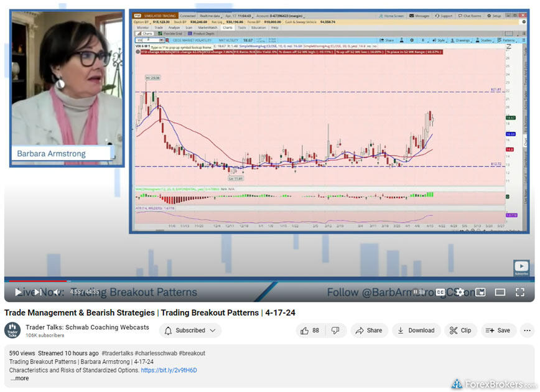Open thinkorswim Setup menu
Image resolution: width=540 pixels, height=392 pixels.
click(494, 16)
